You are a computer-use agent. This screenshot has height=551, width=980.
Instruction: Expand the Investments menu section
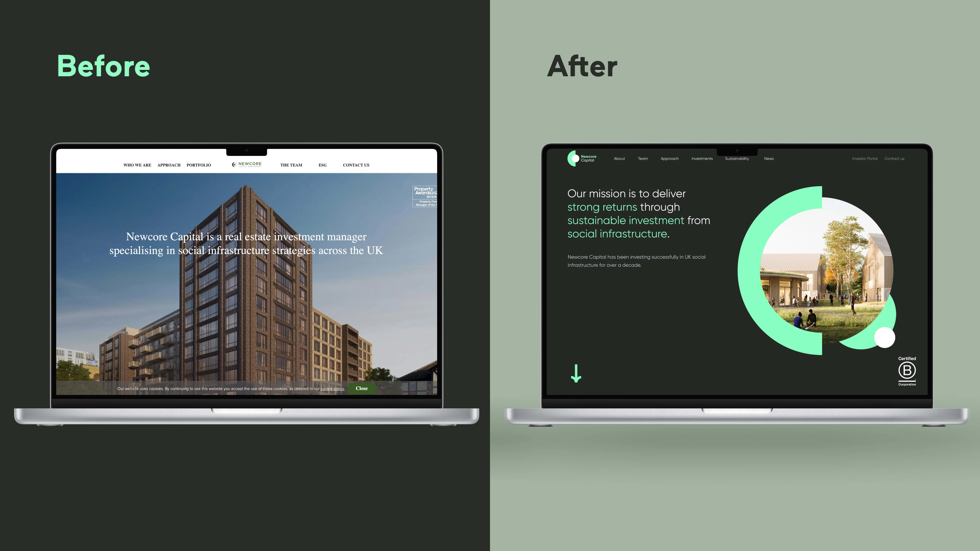(x=703, y=158)
